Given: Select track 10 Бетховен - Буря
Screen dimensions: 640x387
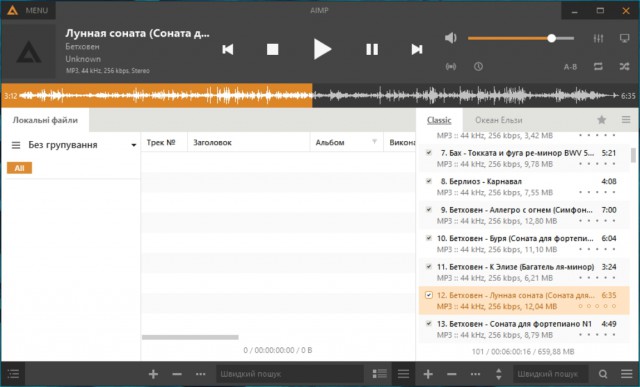Looking at the screenshot, I should coord(524,244).
